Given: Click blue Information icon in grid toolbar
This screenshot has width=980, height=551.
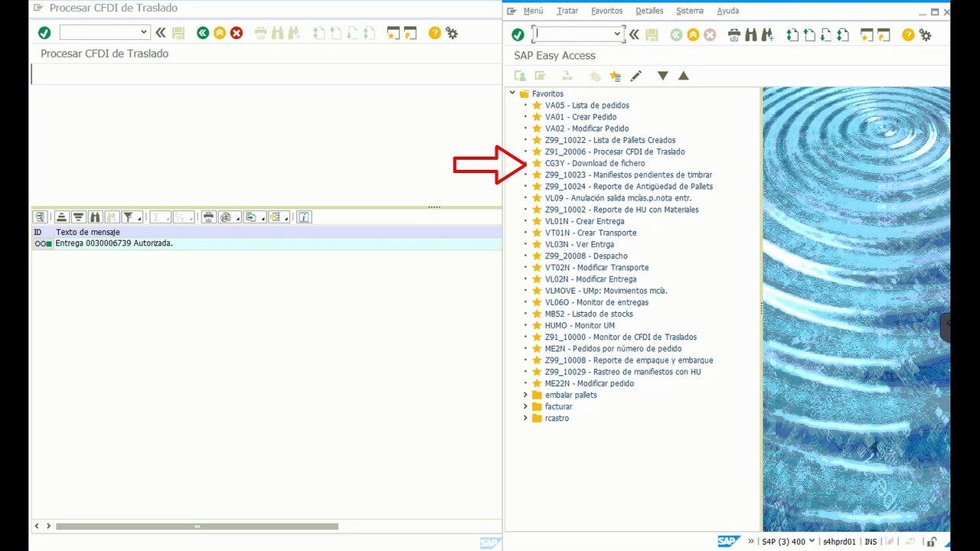Looking at the screenshot, I should [304, 217].
